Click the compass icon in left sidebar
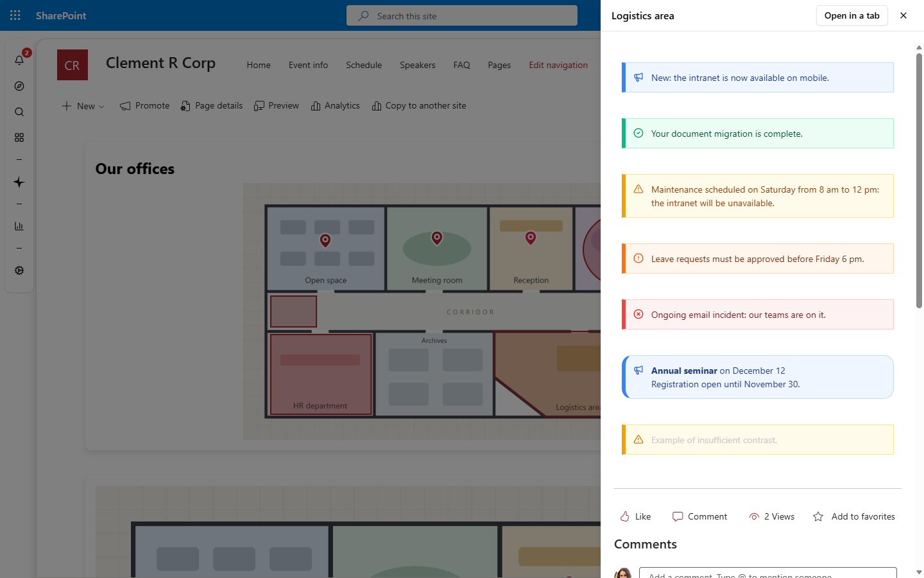 coord(19,86)
